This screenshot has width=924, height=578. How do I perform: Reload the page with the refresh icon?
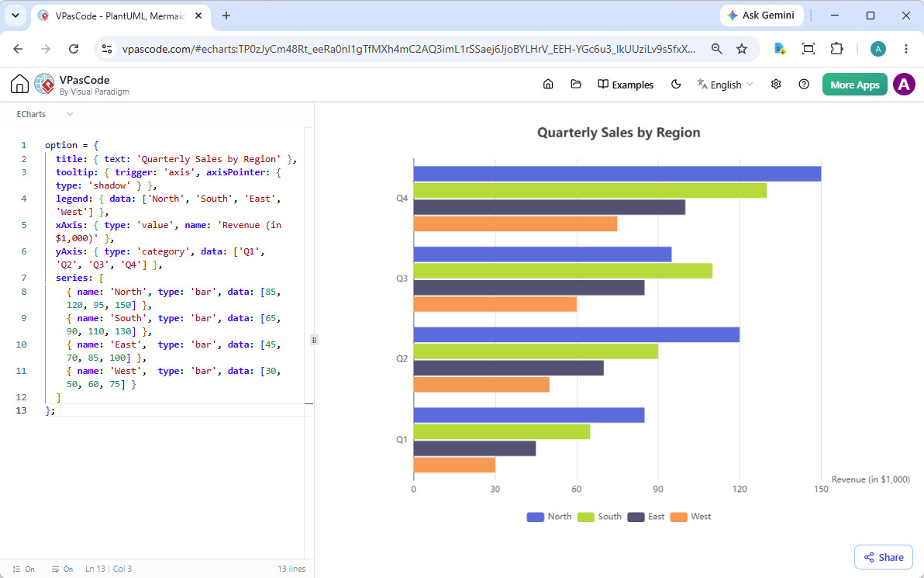tap(73, 49)
